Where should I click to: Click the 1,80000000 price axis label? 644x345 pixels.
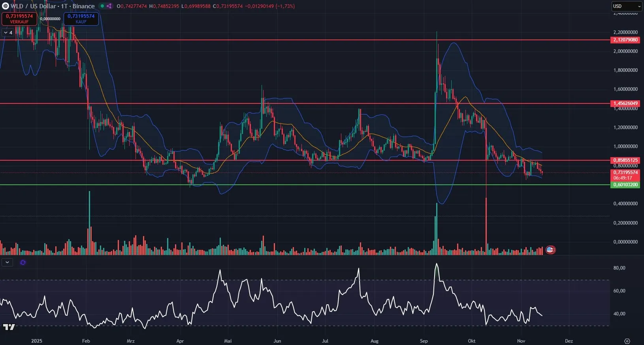tap(625, 70)
